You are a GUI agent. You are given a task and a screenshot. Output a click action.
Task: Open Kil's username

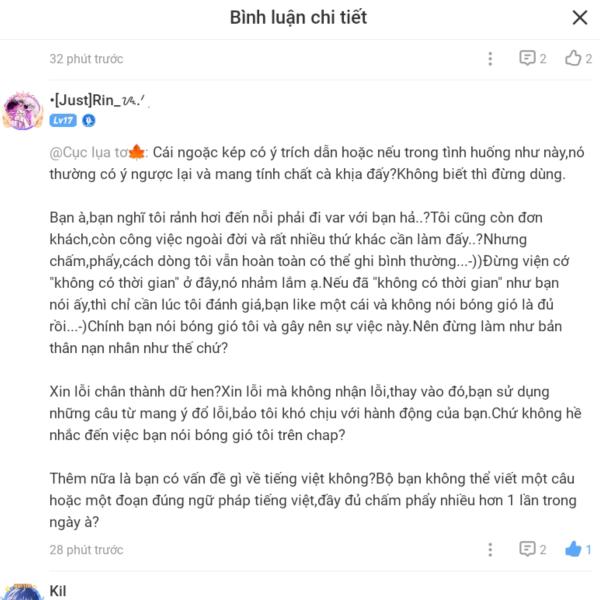click(x=58, y=591)
